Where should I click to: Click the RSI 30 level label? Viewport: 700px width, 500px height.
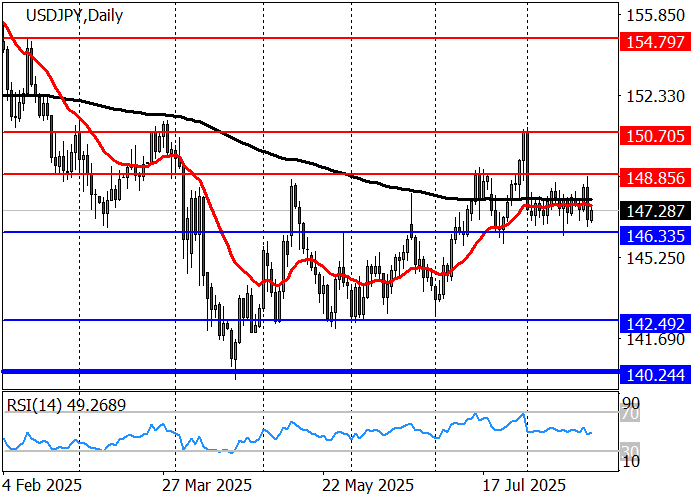pos(631,450)
